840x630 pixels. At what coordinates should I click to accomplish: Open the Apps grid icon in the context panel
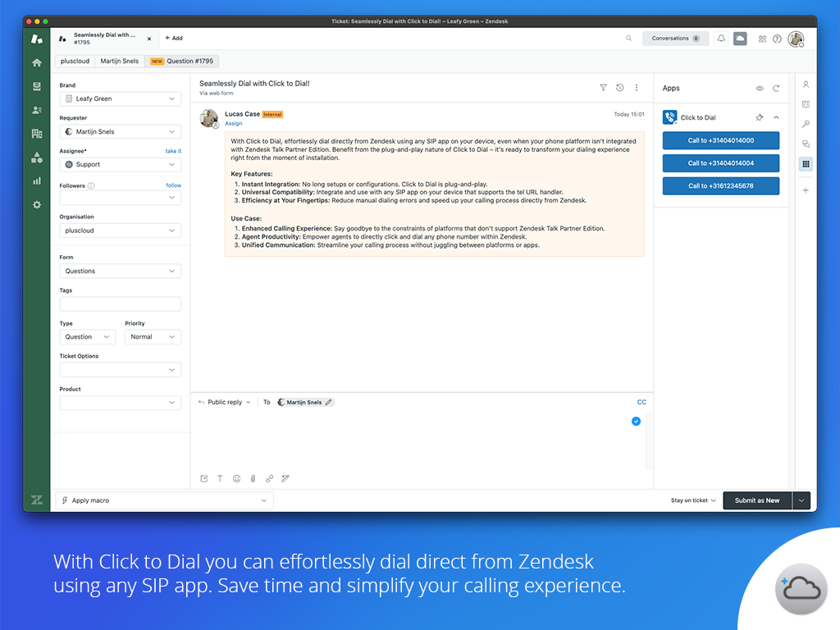pyautogui.click(x=806, y=164)
